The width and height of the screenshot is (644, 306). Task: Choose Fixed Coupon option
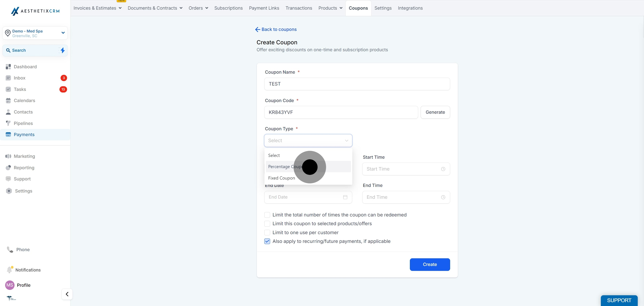[308, 178]
